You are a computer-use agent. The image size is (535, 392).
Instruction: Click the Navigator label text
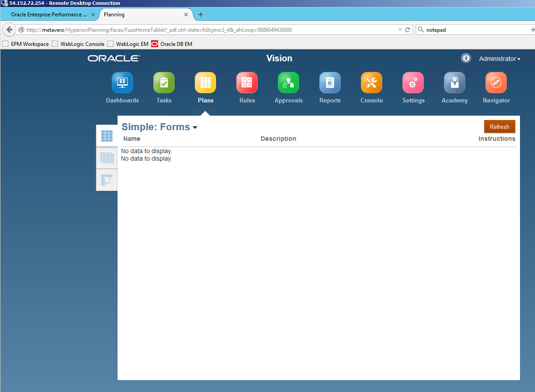click(x=496, y=100)
